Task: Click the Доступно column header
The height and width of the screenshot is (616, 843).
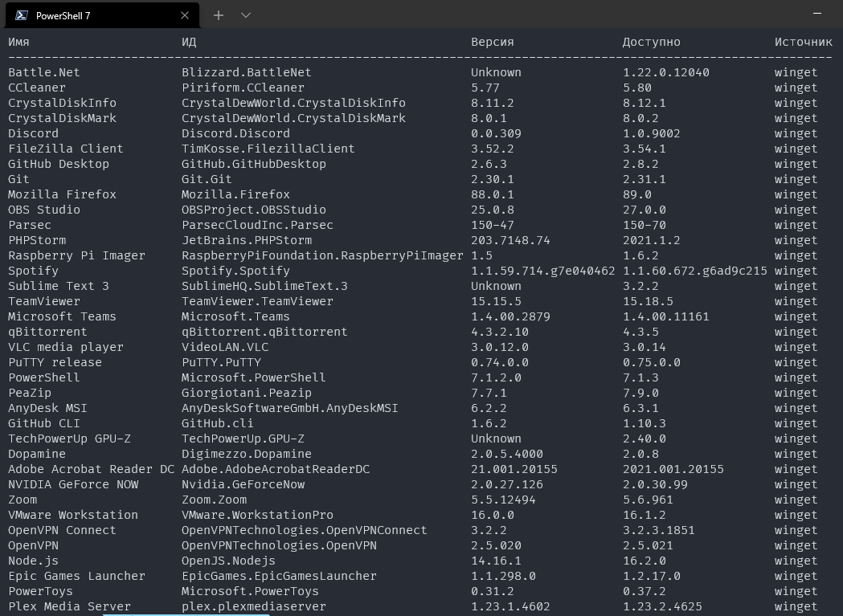Action: 651,42
